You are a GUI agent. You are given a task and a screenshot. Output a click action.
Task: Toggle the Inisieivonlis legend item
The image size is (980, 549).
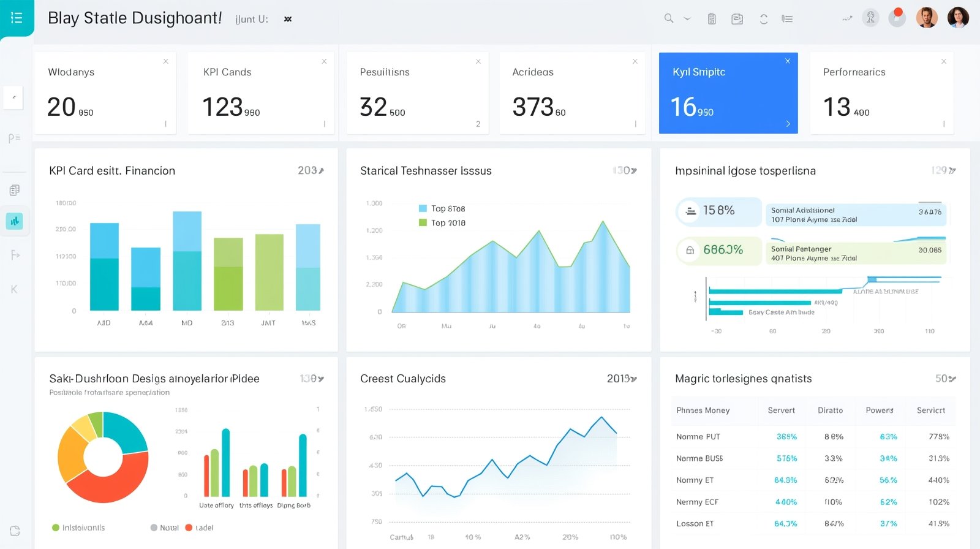[x=78, y=528]
